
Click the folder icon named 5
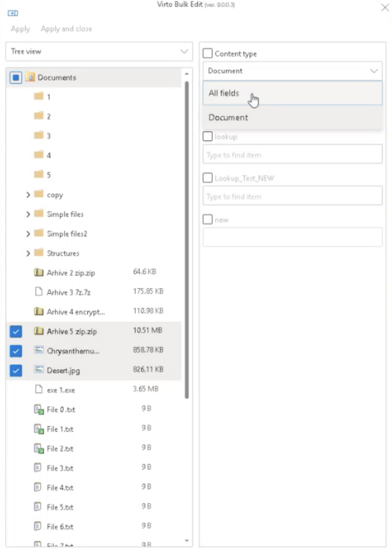tap(39, 174)
